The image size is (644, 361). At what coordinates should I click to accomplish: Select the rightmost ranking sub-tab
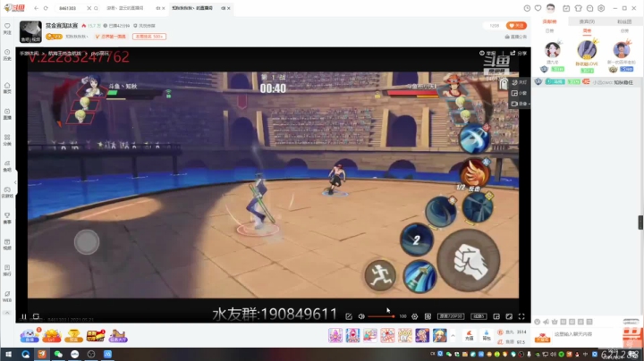[x=624, y=30]
